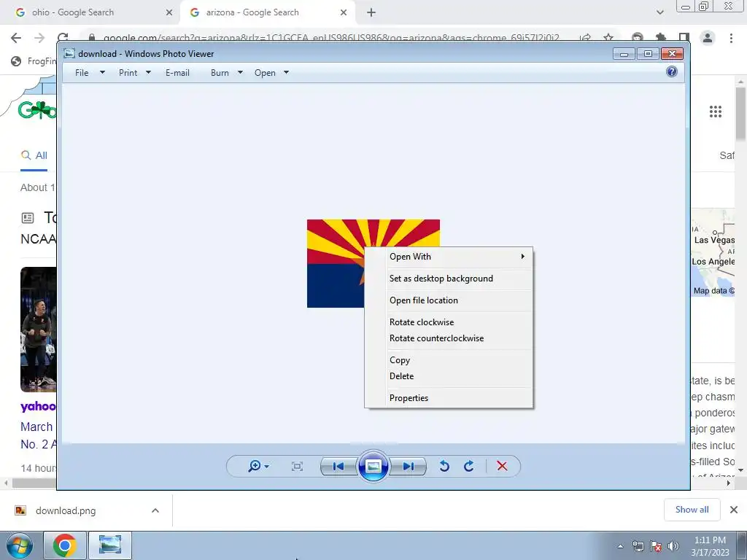747x560 pixels.
Task: Show hidden system tray icons
Action: (620, 547)
